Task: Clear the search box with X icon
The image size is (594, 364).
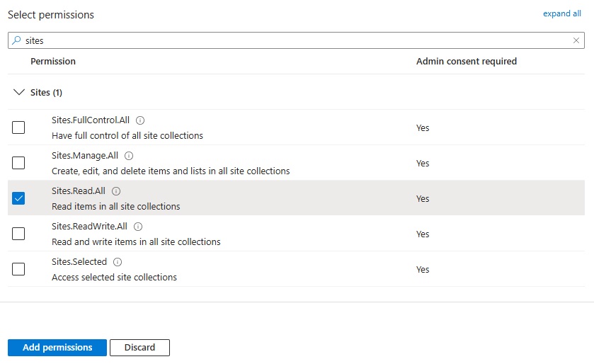Action: point(576,41)
